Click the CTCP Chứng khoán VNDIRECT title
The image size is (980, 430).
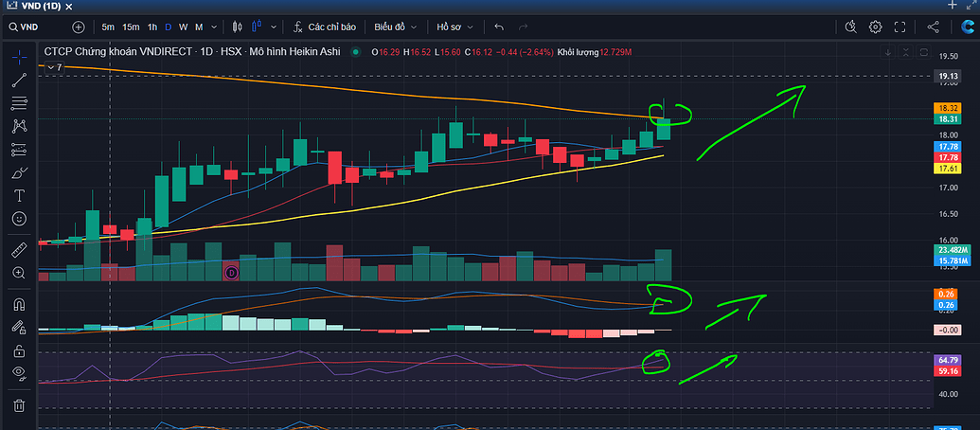[x=117, y=52]
